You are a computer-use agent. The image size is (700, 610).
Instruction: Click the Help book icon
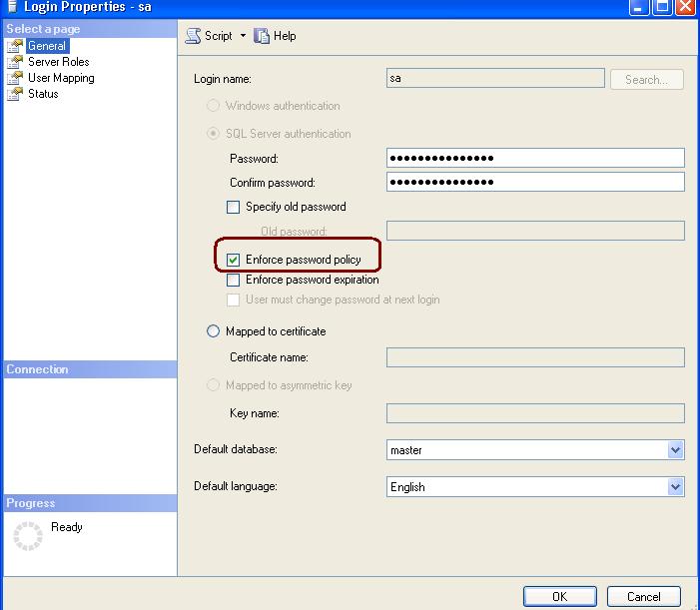263,36
